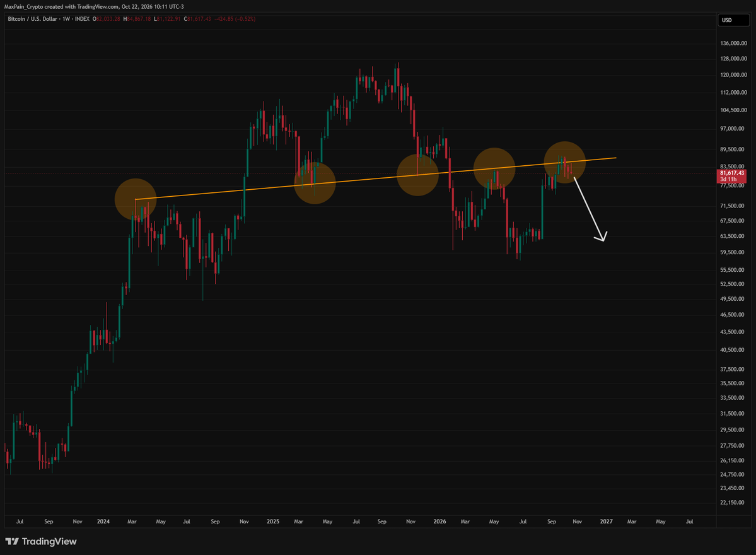This screenshot has height=555, width=756.
Task: Click the 63,500.00 price axis label
Action: (x=733, y=236)
